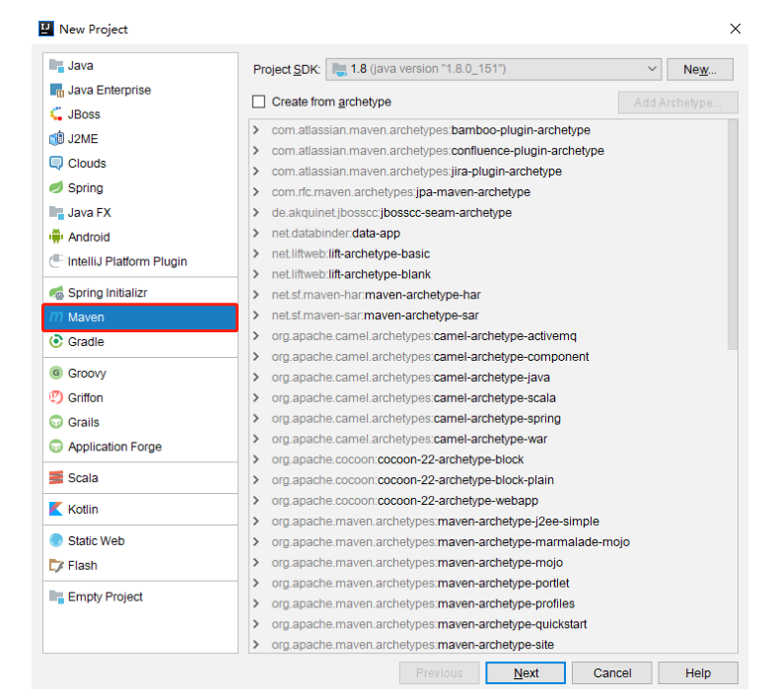Click the Android robot icon
Screen dimensions: 772x700
click(56, 237)
